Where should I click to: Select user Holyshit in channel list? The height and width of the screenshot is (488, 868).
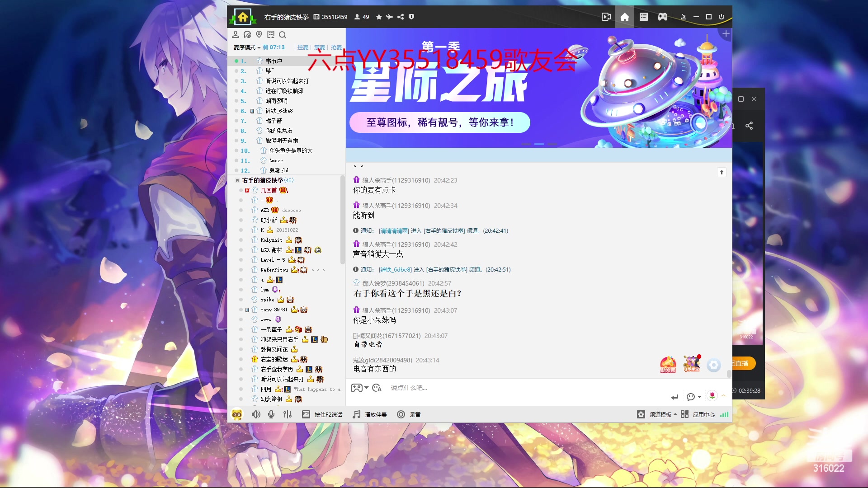271,240
